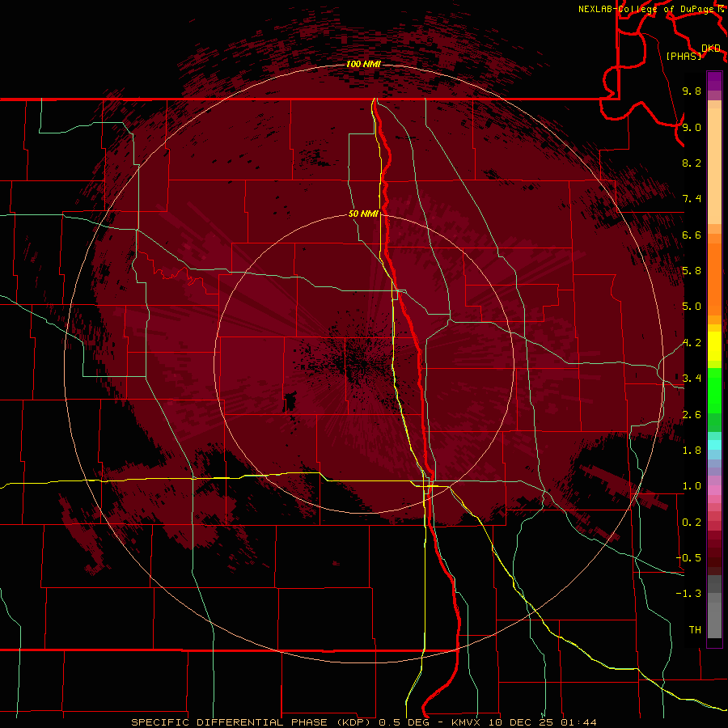Click the [PHAS] label above the color bar

point(684,56)
